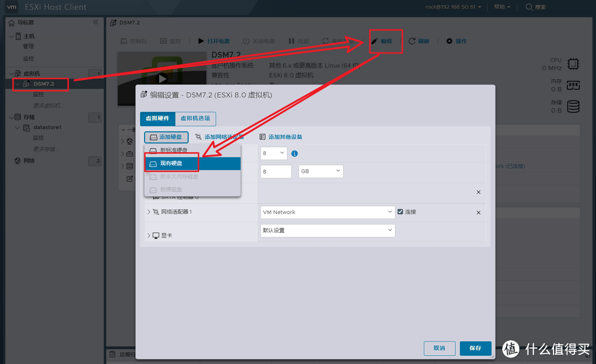596x364 pixels.
Task: Open the memory unit GB dropdown
Action: coord(321,171)
